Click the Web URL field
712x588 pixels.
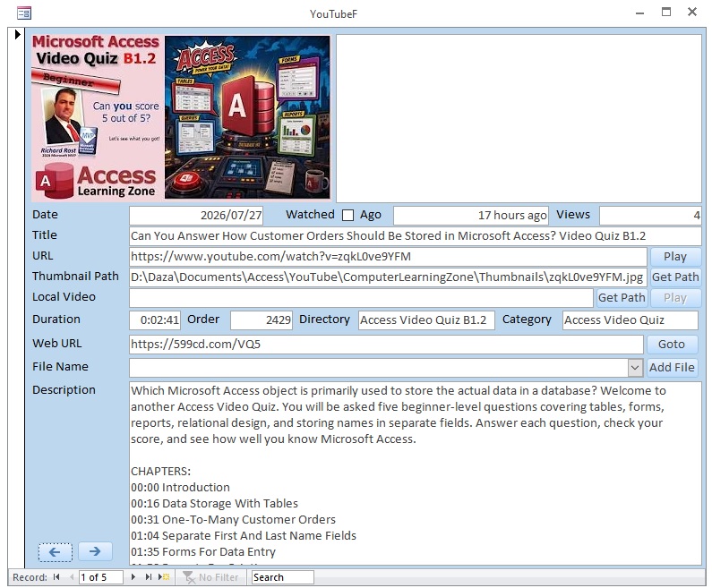tap(386, 345)
